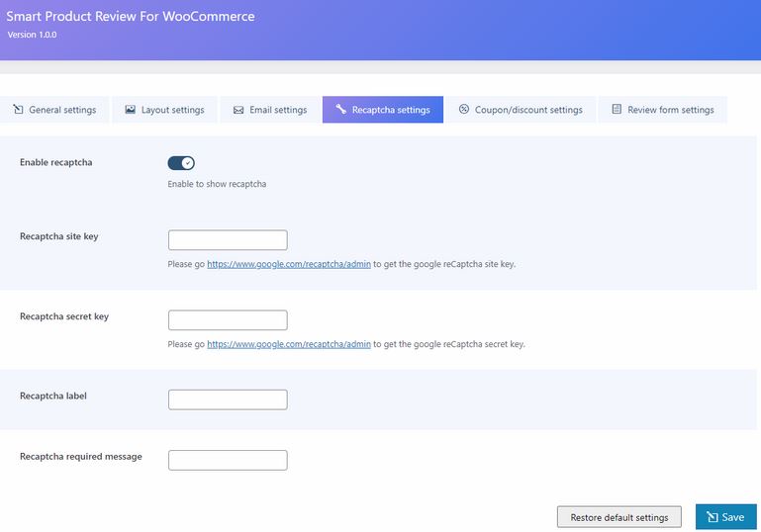Click the 'Enable to show recaptcha' hint

pyautogui.click(x=217, y=184)
